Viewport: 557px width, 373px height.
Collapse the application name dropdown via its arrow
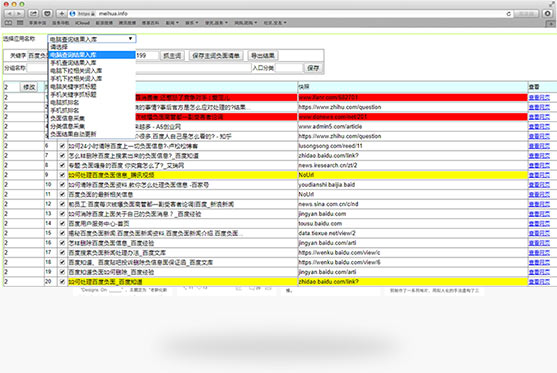click(131, 38)
